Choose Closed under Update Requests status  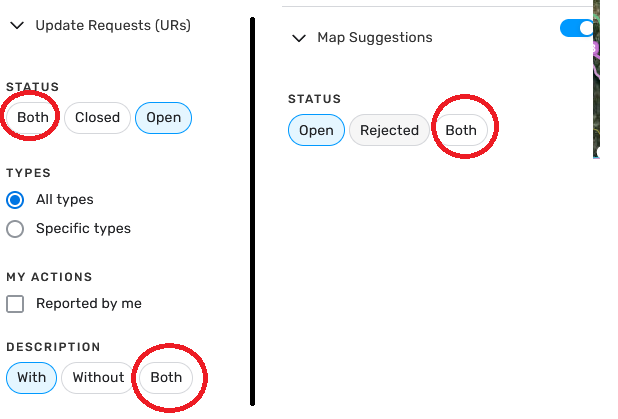[97, 117]
